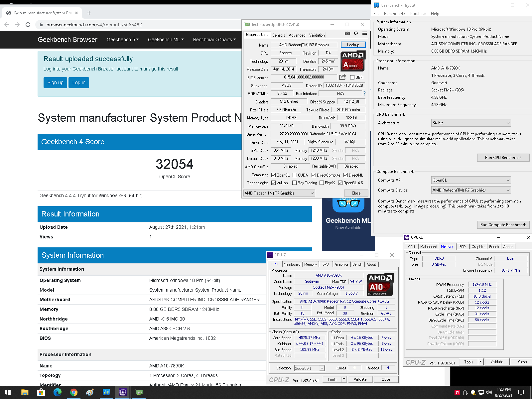Toggle the DirectCompute checkbox
532x399 pixels.
coord(314,175)
